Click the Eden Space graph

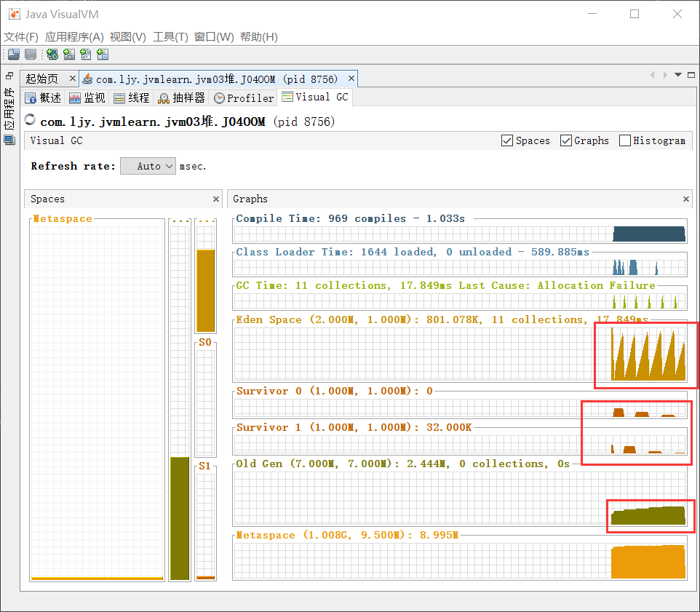pos(460,354)
